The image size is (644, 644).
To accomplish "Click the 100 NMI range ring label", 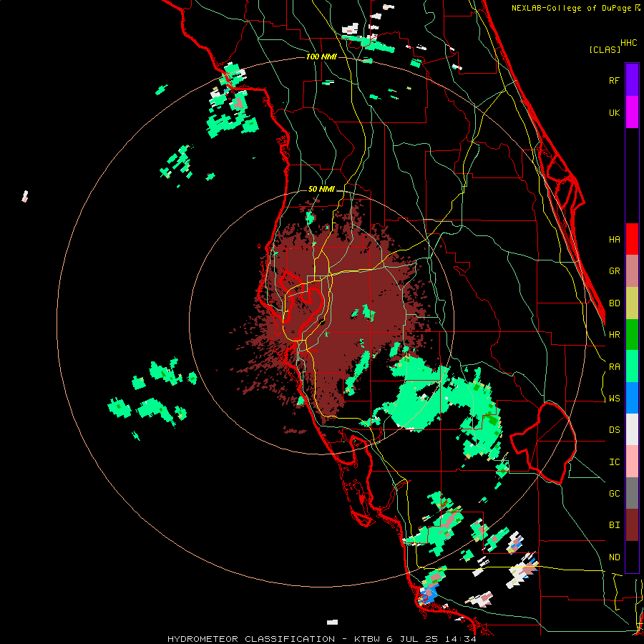I will (321, 57).
